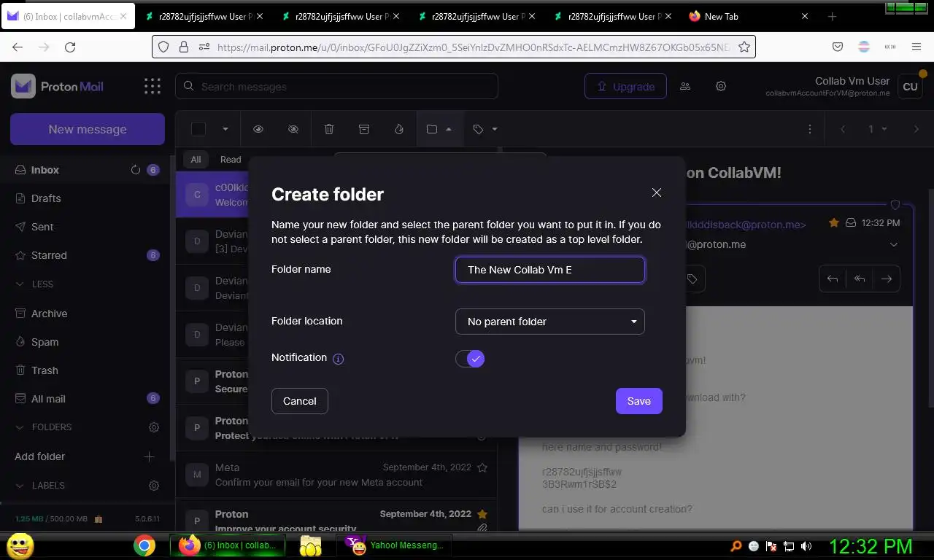The image size is (934, 560).
Task: Star the Meta email
Action: [x=482, y=467]
